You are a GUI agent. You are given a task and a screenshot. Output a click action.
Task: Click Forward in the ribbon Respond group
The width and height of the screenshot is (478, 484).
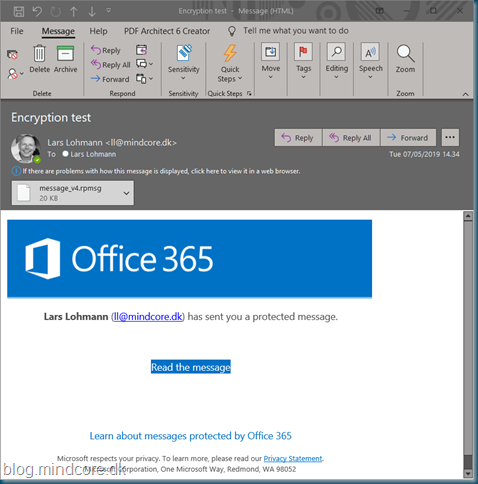tap(110, 79)
